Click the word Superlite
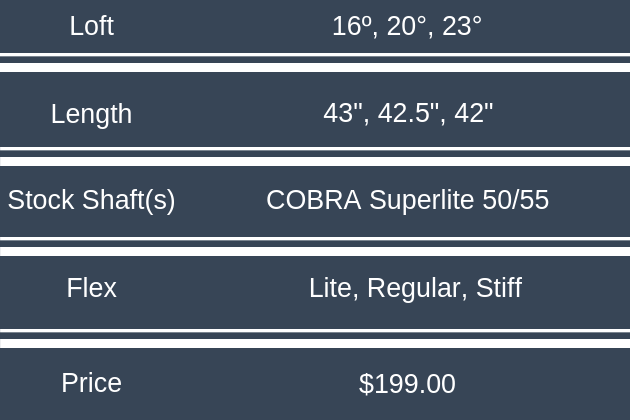 click(422, 200)
